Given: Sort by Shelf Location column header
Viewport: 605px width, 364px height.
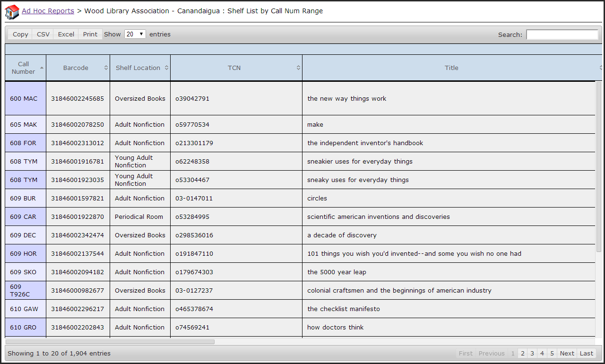Looking at the screenshot, I should pos(140,68).
